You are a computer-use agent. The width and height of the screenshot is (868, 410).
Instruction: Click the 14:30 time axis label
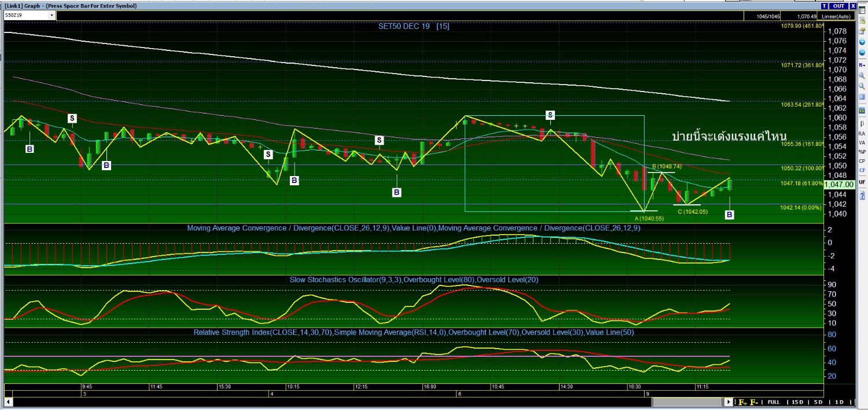coord(566,386)
